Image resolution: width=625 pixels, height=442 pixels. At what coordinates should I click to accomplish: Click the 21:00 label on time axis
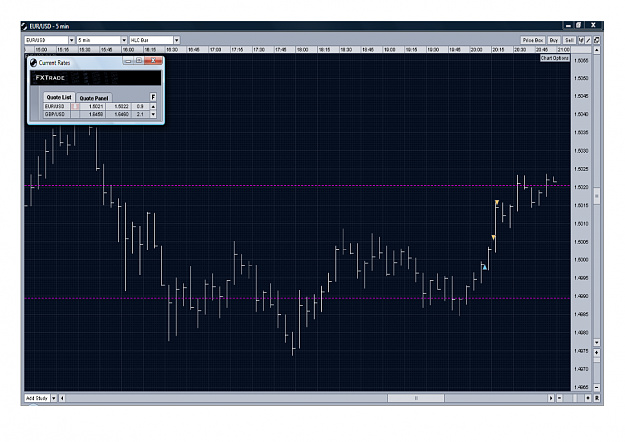[x=563, y=50]
